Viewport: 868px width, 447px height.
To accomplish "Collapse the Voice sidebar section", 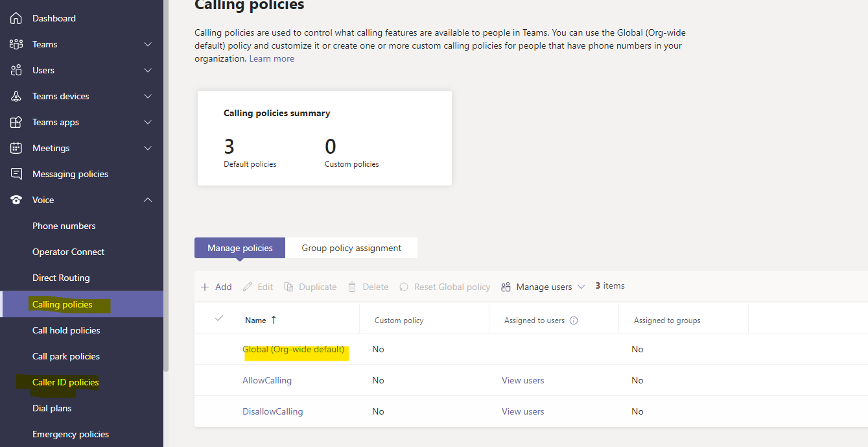I will [x=148, y=200].
